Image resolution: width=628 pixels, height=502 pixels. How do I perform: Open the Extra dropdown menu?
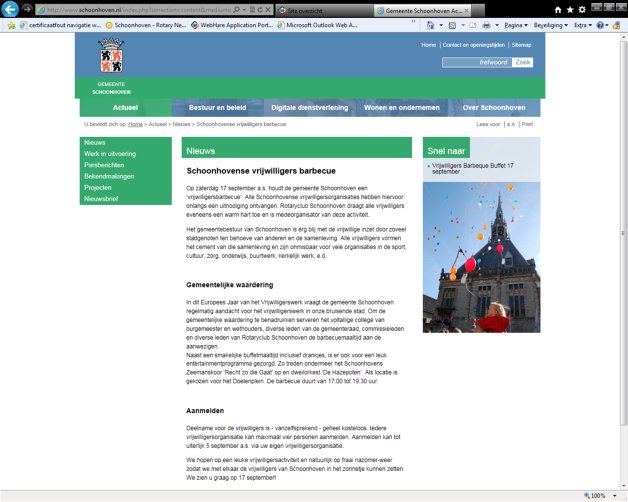[583, 25]
